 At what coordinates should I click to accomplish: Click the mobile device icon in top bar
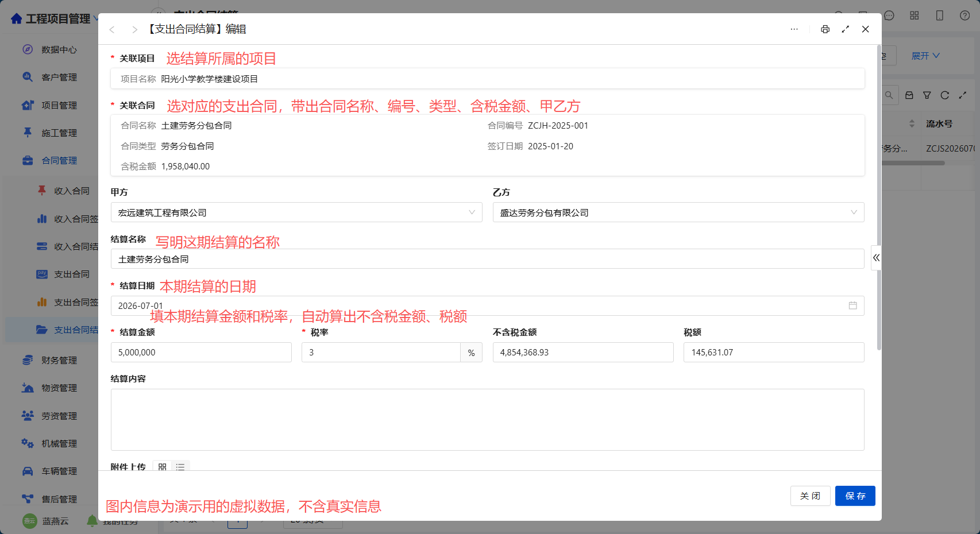click(940, 16)
